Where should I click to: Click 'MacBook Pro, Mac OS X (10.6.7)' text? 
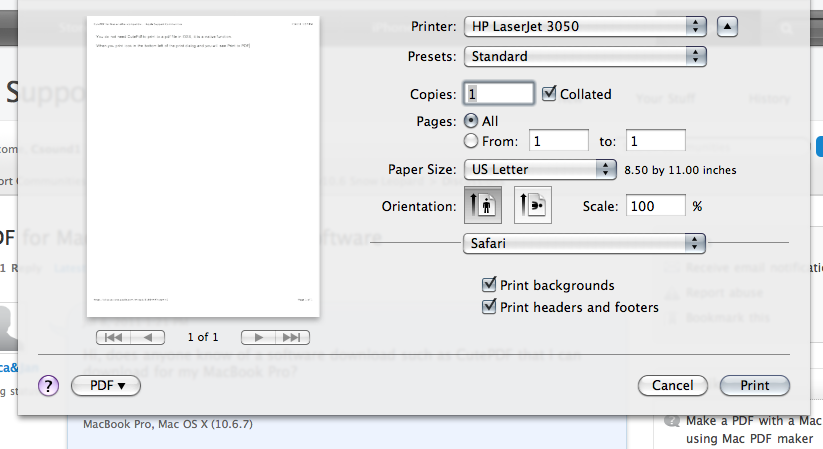[x=167, y=424]
